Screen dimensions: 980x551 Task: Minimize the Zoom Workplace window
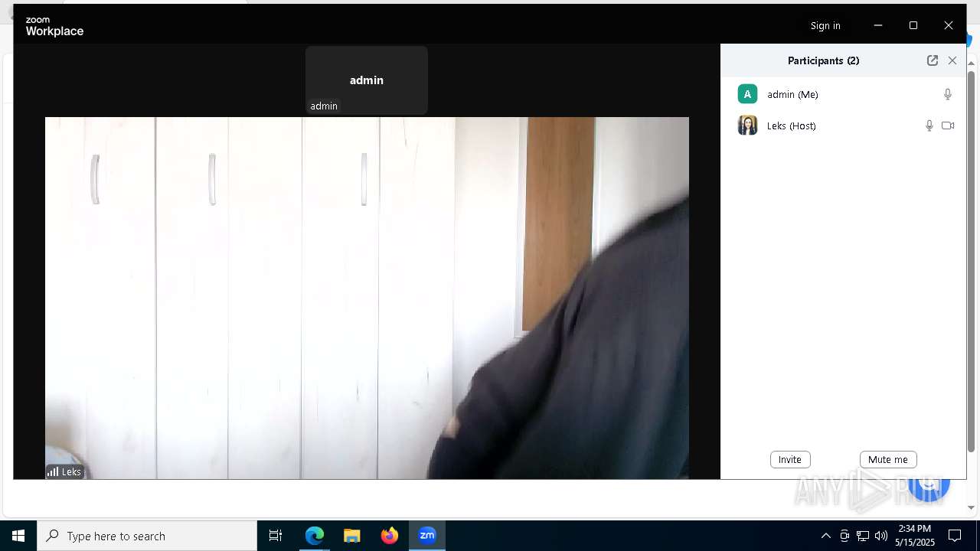(x=878, y=25)
